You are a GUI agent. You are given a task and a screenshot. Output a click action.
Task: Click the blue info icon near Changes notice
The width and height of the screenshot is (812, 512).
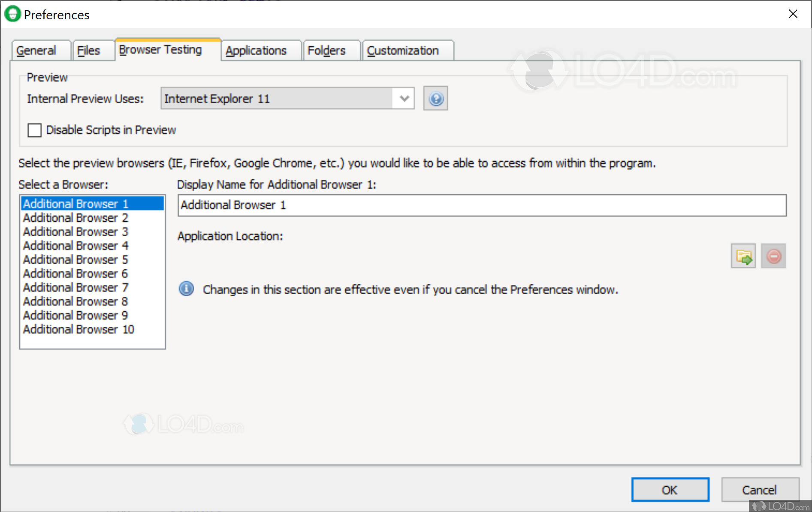tap(186, 289)
